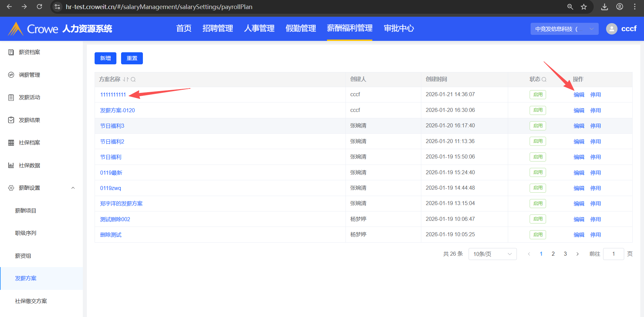
Task: Go to page 3 in pagination
Action: coord(565,254)
